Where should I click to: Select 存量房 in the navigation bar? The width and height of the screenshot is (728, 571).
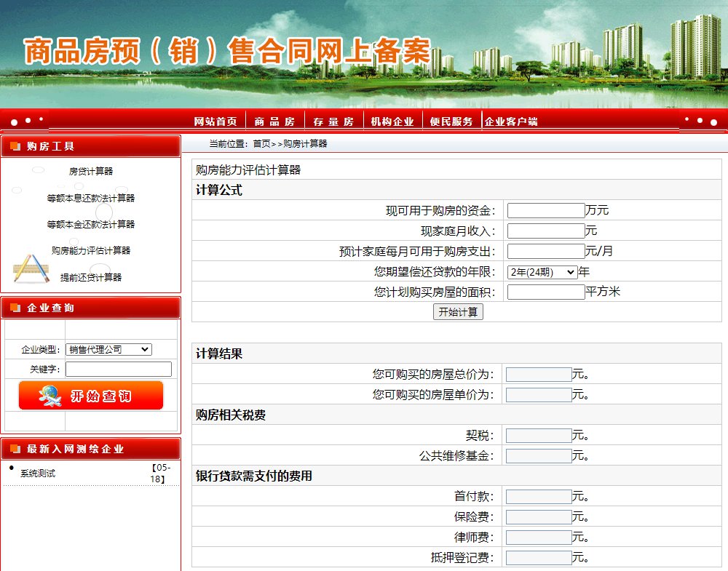[x=333, y=121]
